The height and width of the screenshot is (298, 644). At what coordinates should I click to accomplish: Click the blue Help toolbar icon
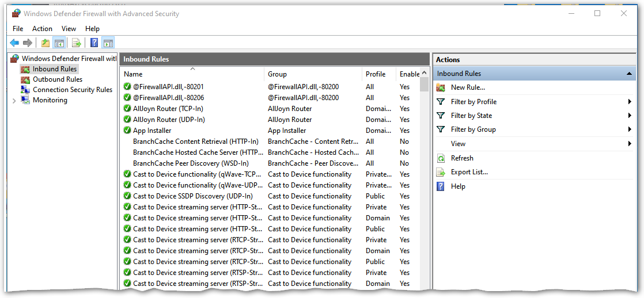pos(94,42)
